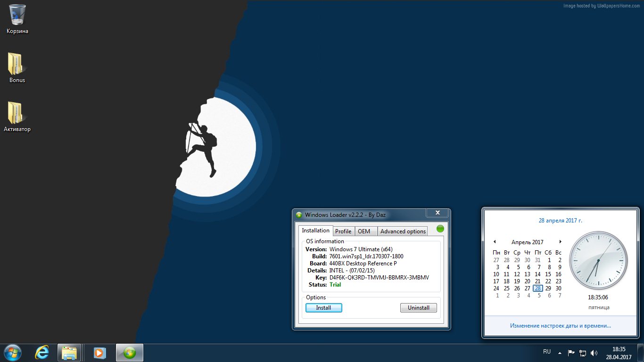Show hidden tray icons arrow
Viewport: 644px width, 362px height.
coord(560,353)
